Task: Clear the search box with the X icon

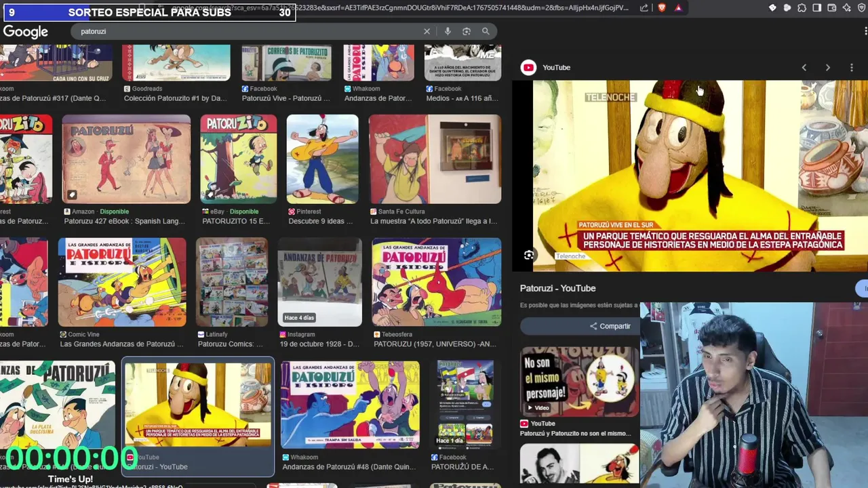Action: click(427, 31)
